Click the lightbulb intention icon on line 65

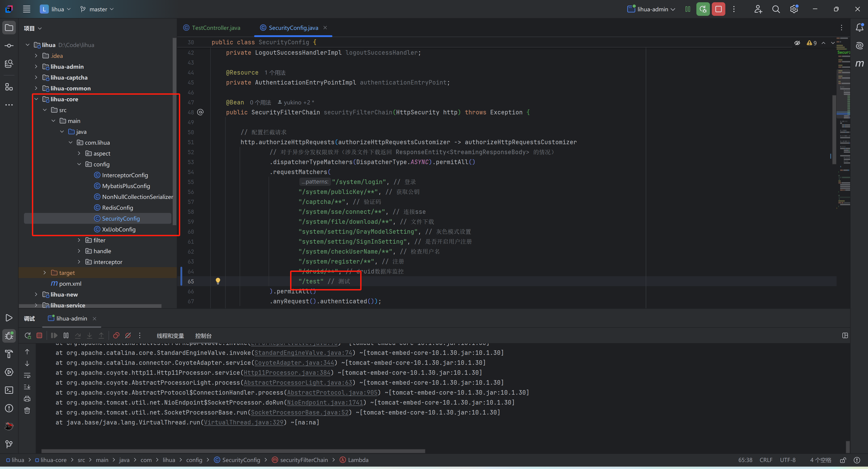(218, 281)
